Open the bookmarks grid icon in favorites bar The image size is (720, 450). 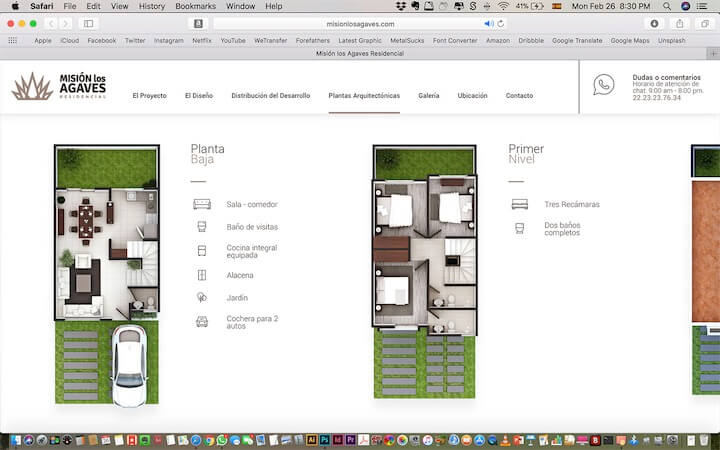(x=13, y=40)
